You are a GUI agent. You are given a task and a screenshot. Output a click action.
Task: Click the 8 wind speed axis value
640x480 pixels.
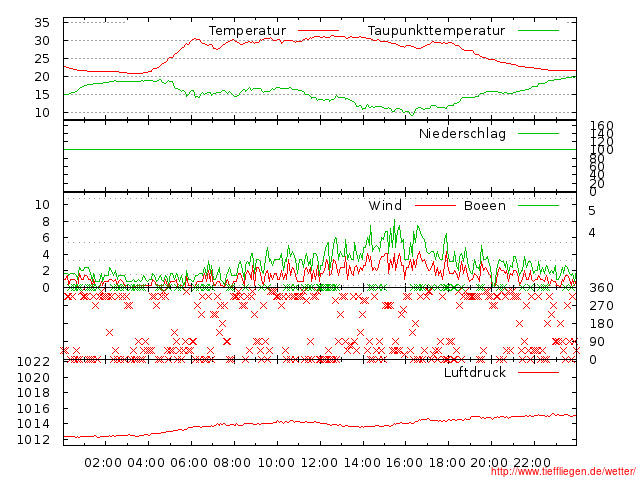[x=46, y=222]
